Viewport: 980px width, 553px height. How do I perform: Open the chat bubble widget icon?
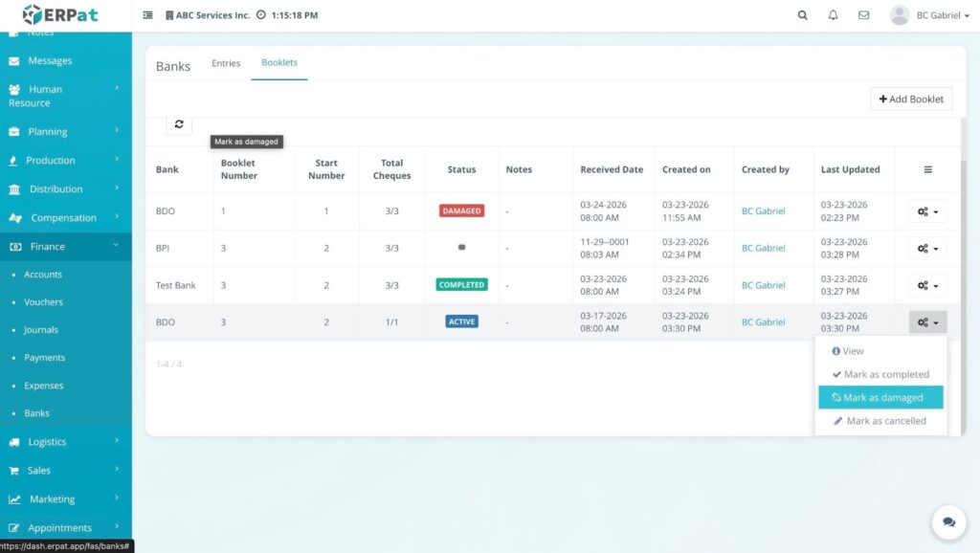point(948,522)
